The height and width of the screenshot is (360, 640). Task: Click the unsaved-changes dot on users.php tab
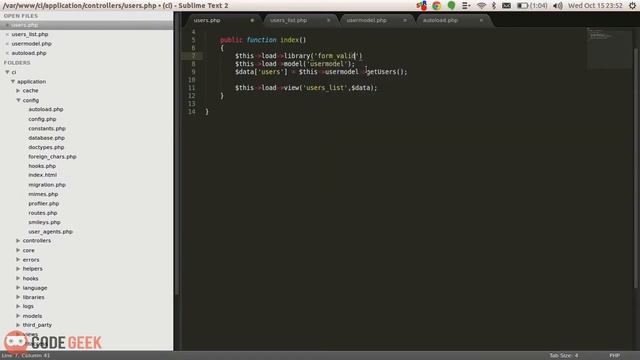[x=252, y=20]
